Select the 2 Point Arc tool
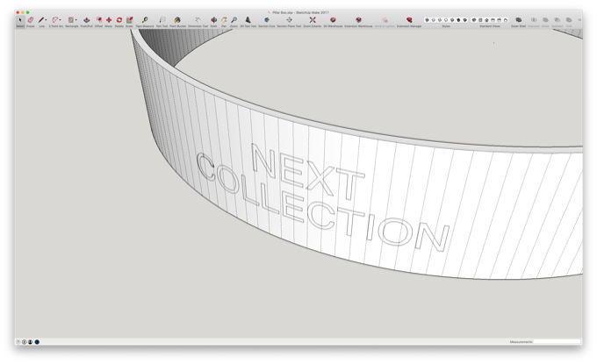 click(x=55, y=20)
